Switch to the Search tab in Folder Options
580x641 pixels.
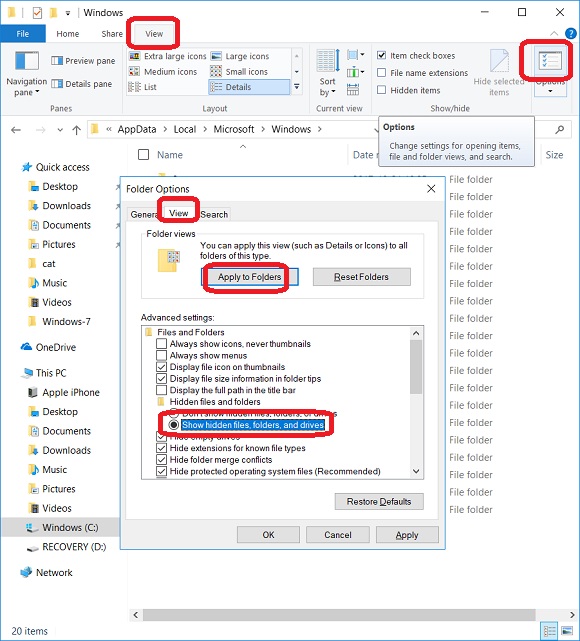[214, 214]
